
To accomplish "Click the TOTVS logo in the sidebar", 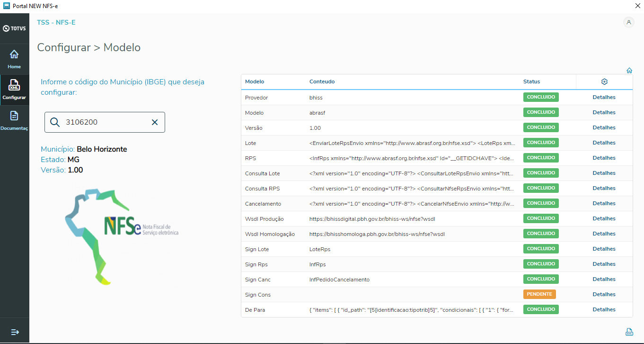I will [x=14, y=28].
